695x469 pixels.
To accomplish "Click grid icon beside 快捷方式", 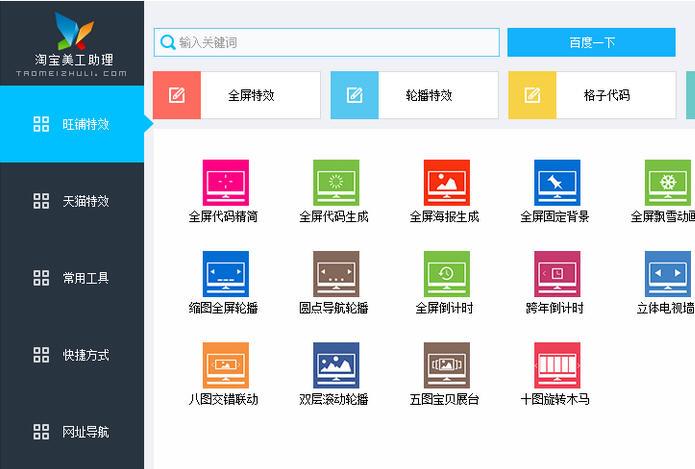I will point(41,355).
